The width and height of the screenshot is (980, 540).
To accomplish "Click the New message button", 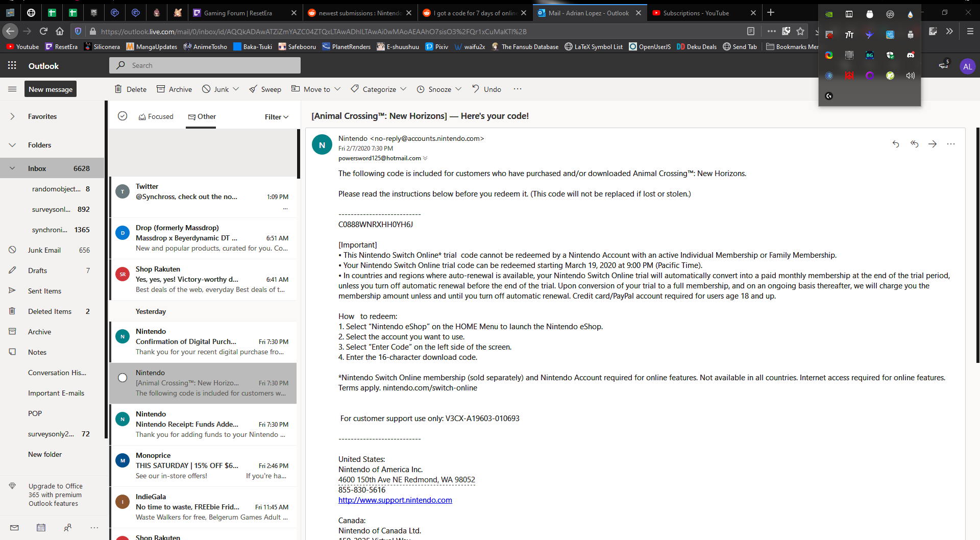I will 51,89.
